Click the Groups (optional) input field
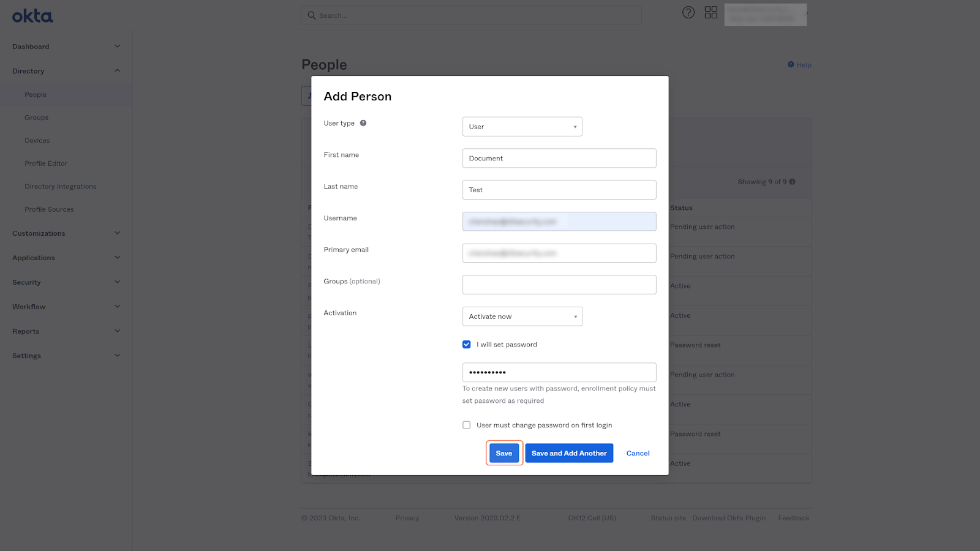This screenshot has height=551, width=980. tap(559, 285)
